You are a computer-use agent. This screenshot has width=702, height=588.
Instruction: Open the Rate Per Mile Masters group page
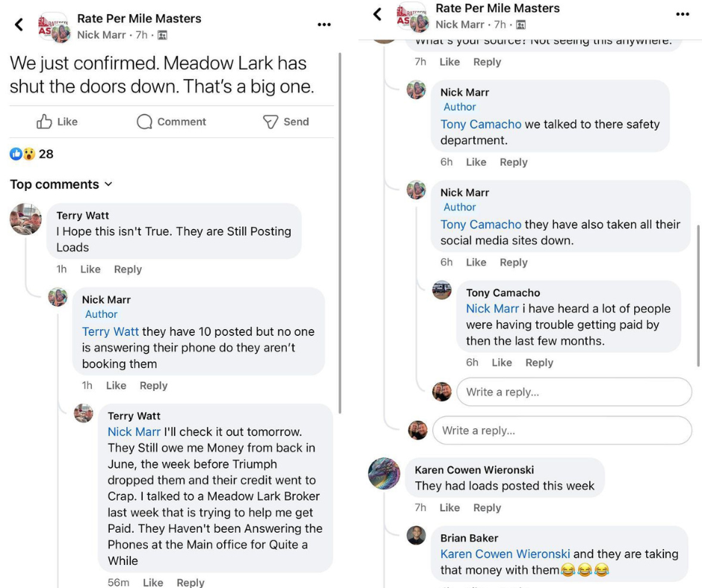[x=139, y=18]
